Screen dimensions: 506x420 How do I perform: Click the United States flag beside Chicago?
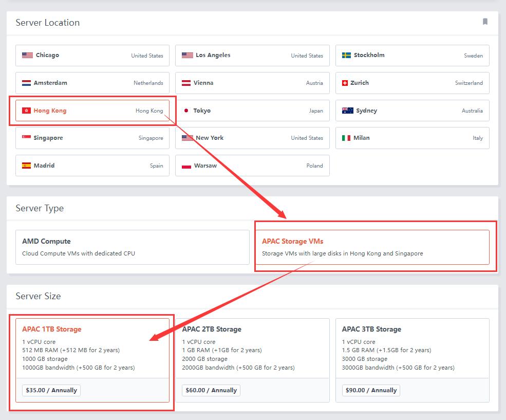click(27, 56)
